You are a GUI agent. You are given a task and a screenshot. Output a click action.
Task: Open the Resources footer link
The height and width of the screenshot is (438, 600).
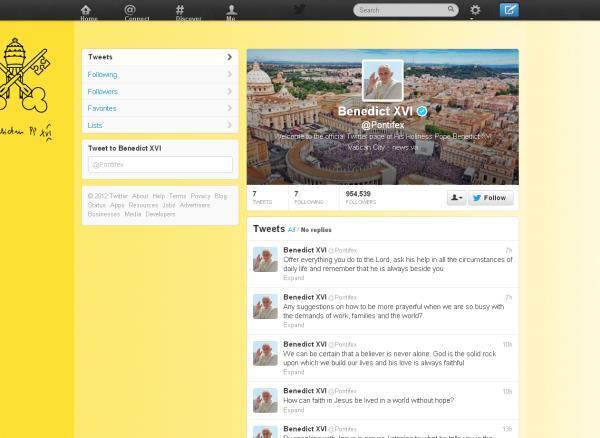pos(143,205)
